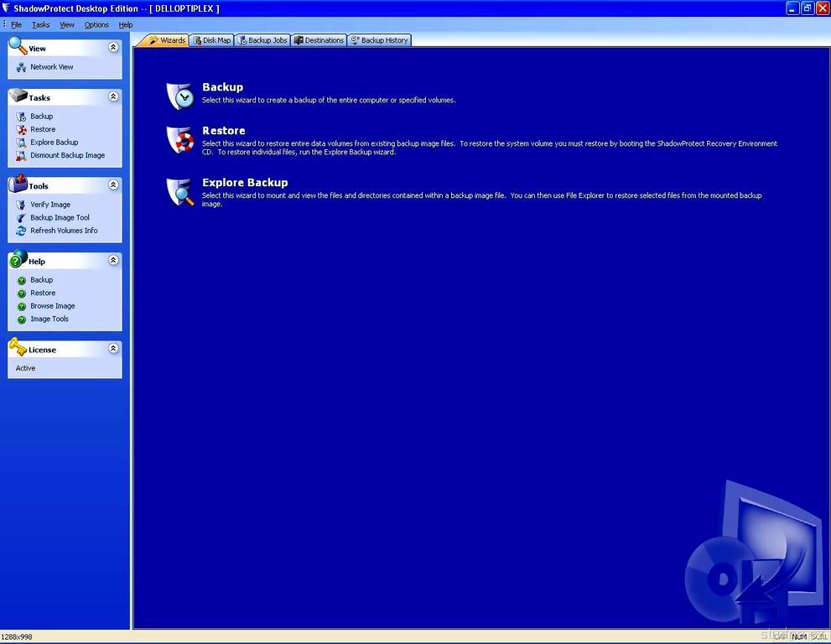The image size is (831, 644).
Task: Click the Backup Image Tool icon
Action: [21, 218]
